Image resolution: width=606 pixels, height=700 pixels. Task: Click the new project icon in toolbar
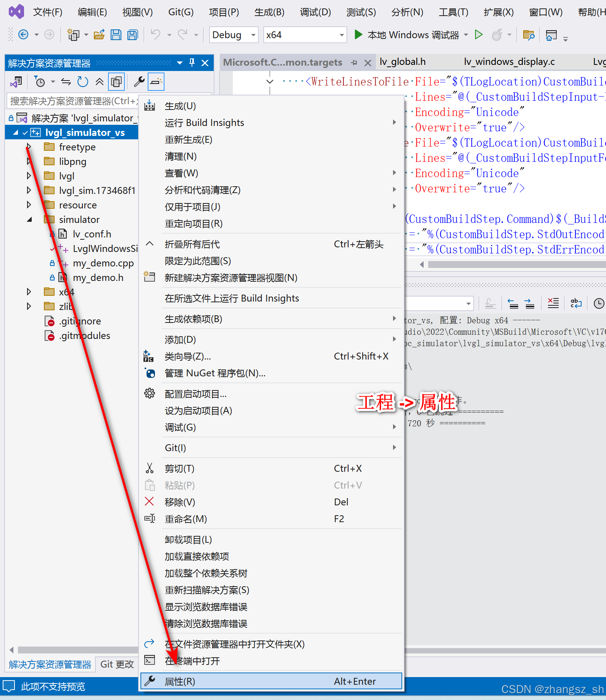[73, 35]
